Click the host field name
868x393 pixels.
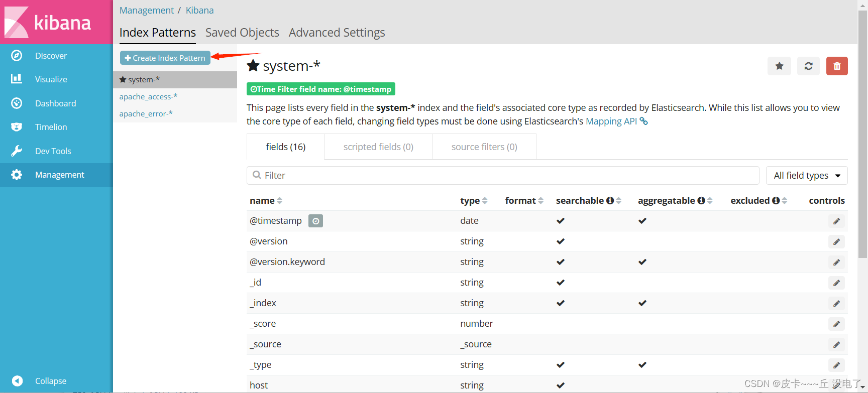tap(259, 385)
